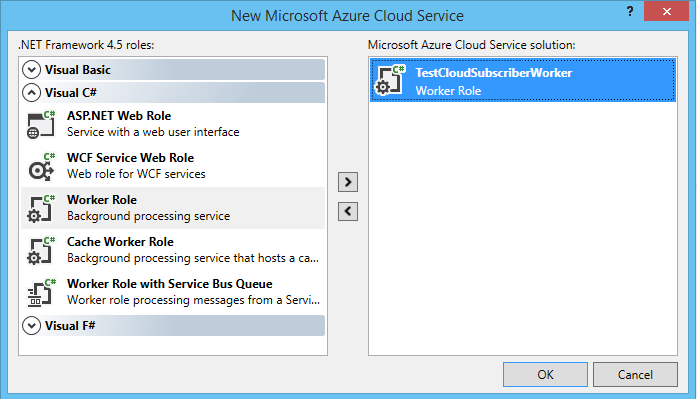Click the Worker Role icon in roles list
The width and height of the screenshot is (697, 399).
coord(41,208)
